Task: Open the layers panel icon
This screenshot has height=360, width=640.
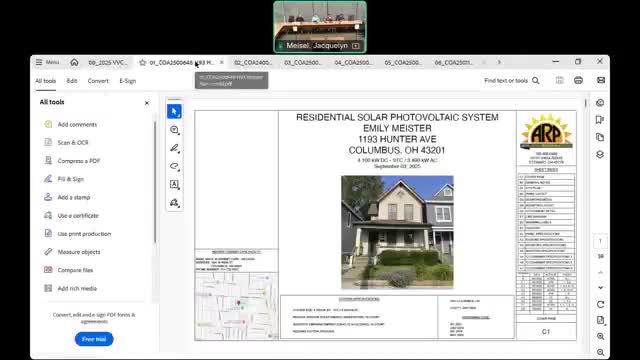Action: 600,155
